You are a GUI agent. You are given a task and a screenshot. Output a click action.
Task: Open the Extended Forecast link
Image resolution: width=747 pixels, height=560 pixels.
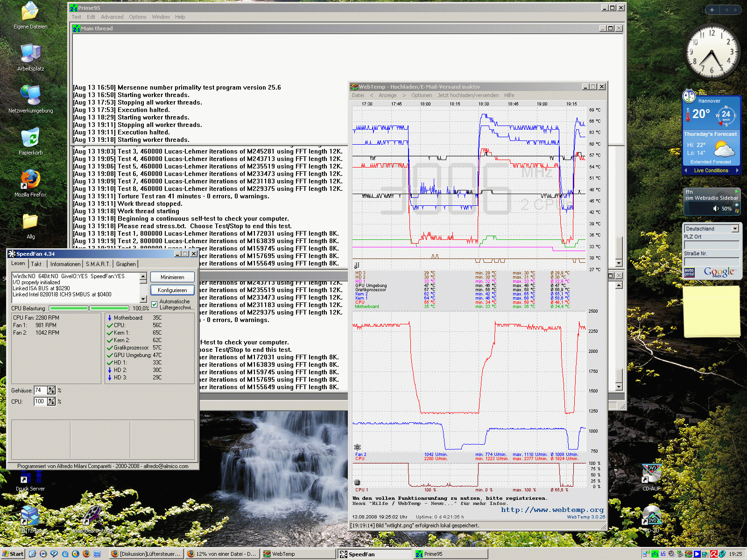(711, 162)
